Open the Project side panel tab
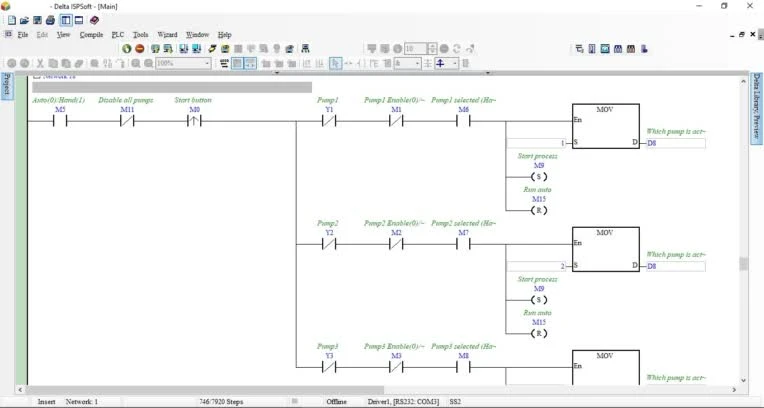Screen dimensions: 764x408 [6, 91]
